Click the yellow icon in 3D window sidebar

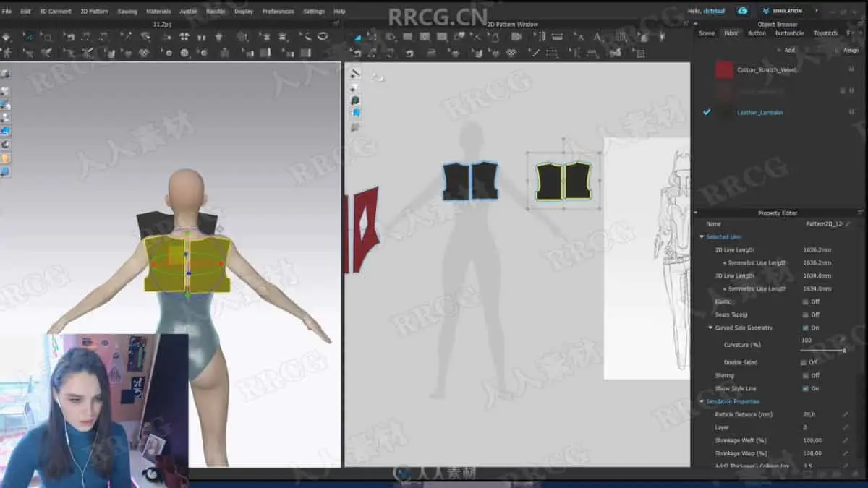pos(5,158)
